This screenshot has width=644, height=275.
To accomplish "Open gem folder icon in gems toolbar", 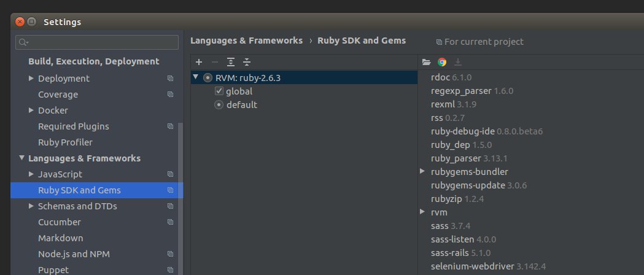I will pos(426,62).
